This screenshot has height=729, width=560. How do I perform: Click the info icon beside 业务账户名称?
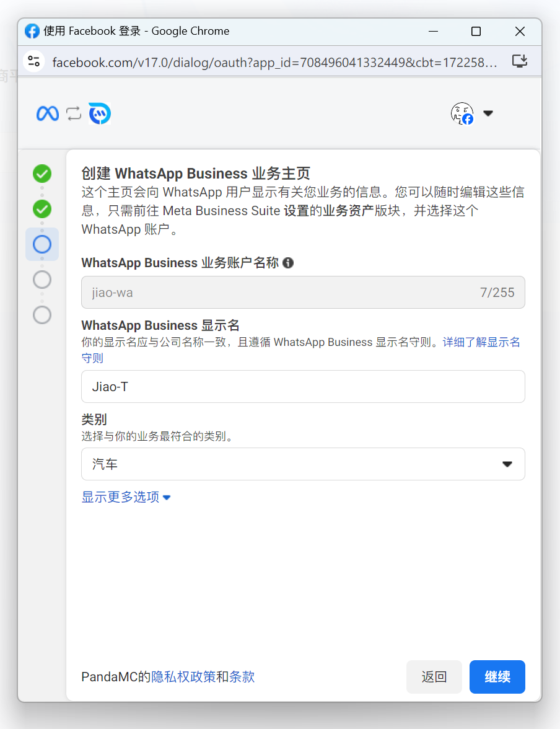[288, 263]
